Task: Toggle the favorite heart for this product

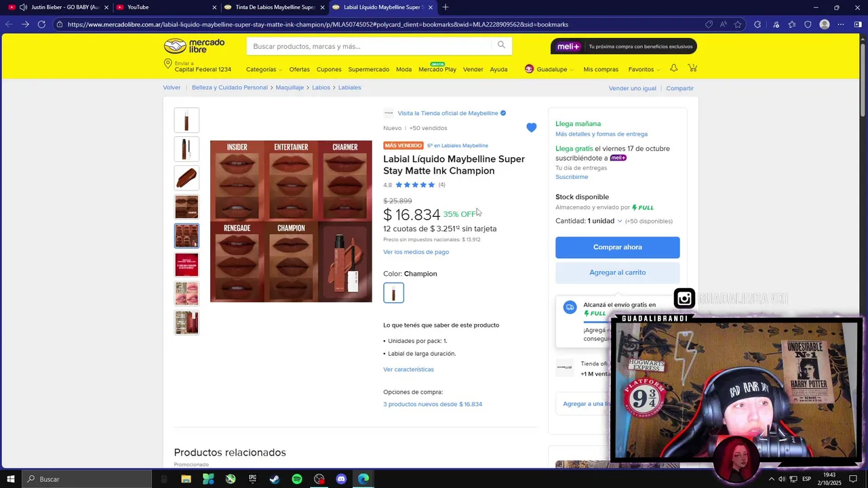Action: point(531,127)
